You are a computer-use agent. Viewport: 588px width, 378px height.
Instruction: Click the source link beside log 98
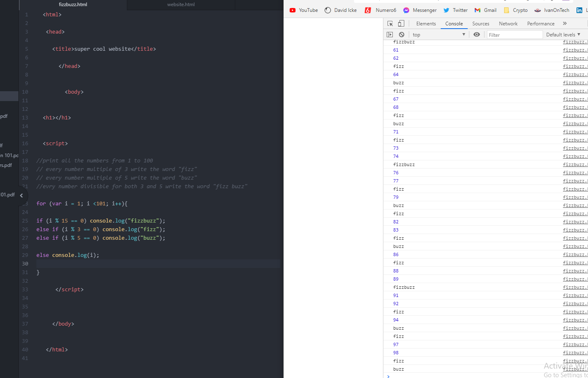click(x=575, y=353)
